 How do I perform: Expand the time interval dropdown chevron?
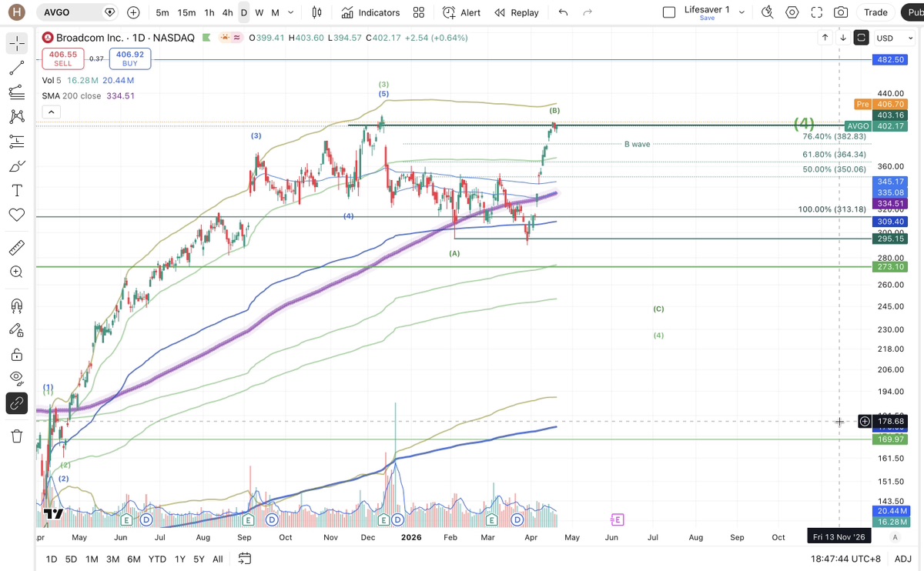(x=290, y=12)
